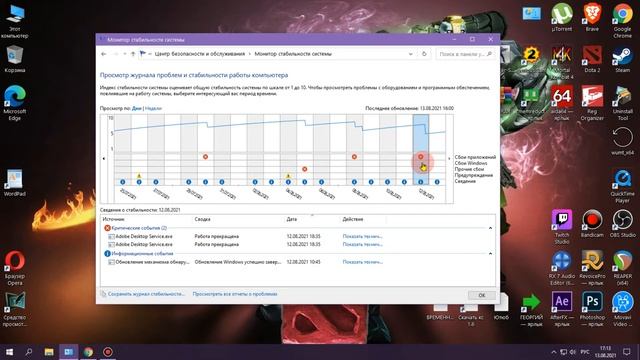Screen dimensions: 640x360
Task: Launch Dota 2 desktop icon
Action: point(592,59)
